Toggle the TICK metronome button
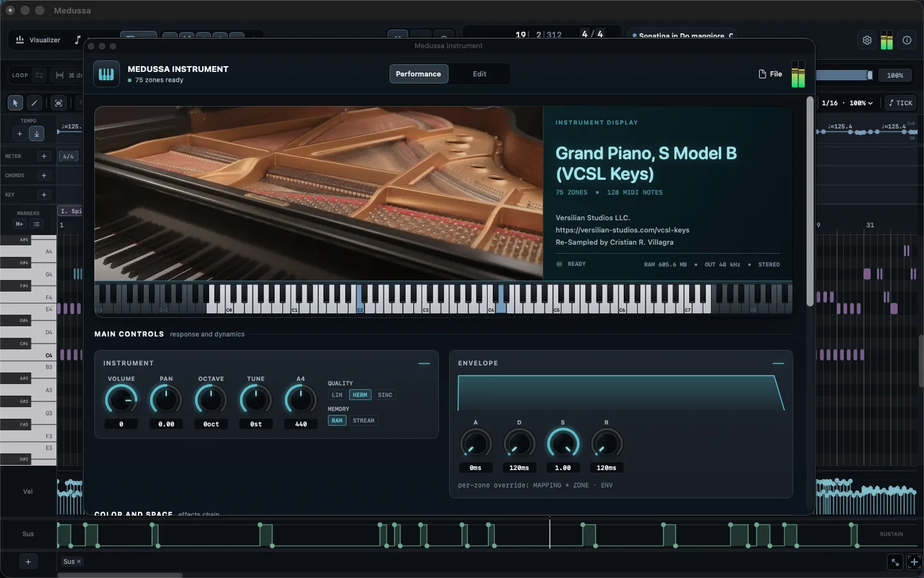The height and width of the screenshot is (578, 924). (x=900, y=103)
